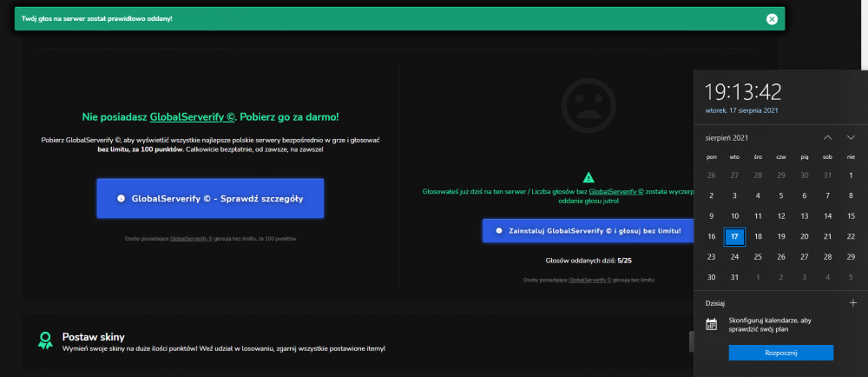This screenshot has height=377, width=868.
Task: Click the date wtorek, 17 sierpnia 2021
Action: pyautogui.click(x=742, y=110)
